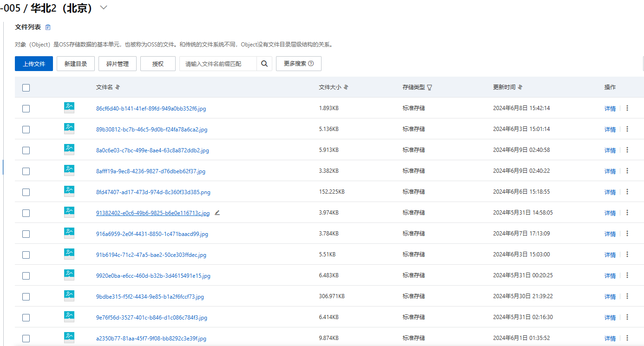Click the 152.225KB file size cell
The width and height of the screenshot is (644, 346).
[332, 192]
